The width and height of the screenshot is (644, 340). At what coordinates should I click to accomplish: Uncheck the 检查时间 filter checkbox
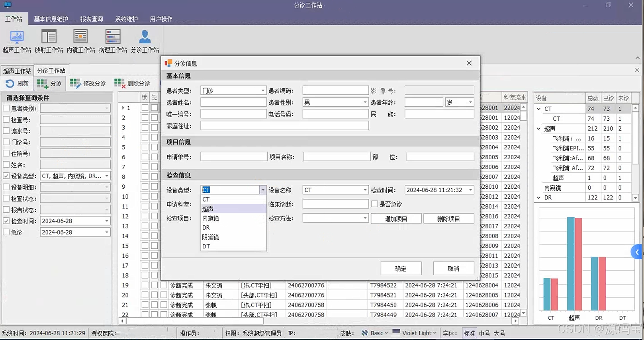[x=6, y=221]
